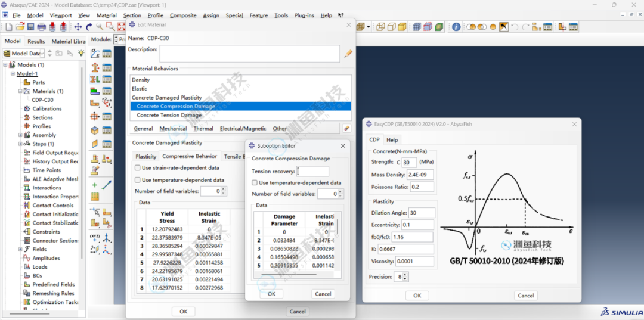The width and height of the screenshot is (644, 320).
Task: Click the Dilation Angle input field
Action: pyautogui.click(x=422, y=213)
